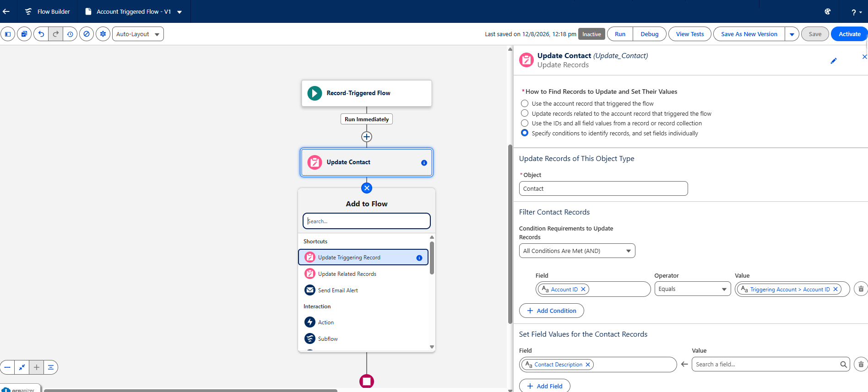Delete the Contact Description field row
Image resolution: width=868 pixels, height=392 pixels.
[861, 365]
